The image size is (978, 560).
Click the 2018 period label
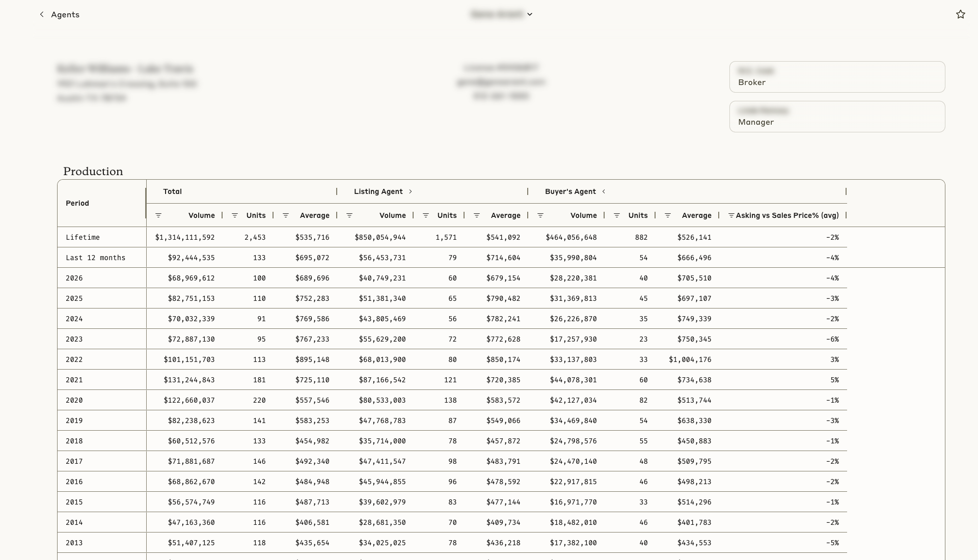[74, 441]
